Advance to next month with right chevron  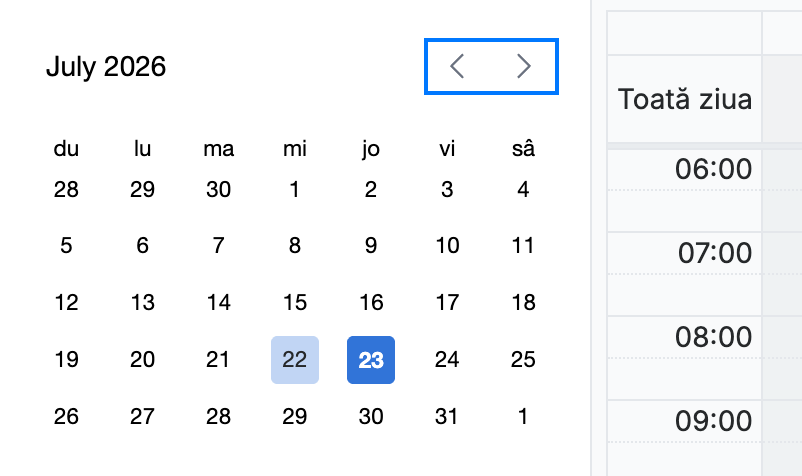[524, 66]
